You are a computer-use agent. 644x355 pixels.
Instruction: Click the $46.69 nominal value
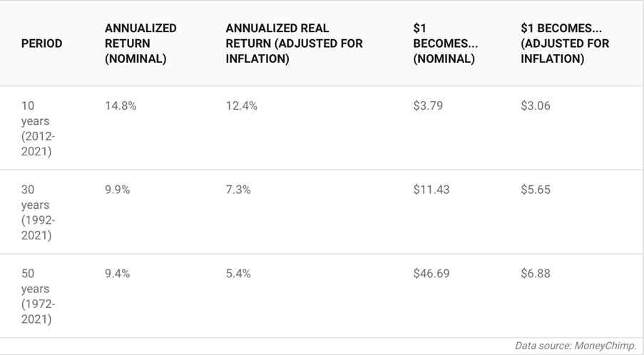(x=431, y=274)
